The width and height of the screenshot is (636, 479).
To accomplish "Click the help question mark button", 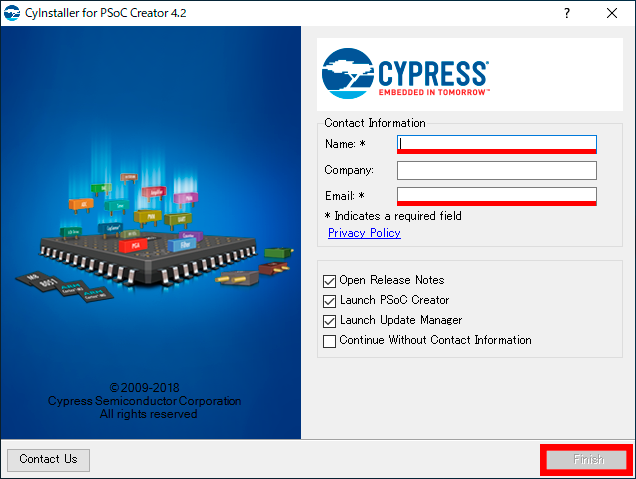I will (567, 13).
